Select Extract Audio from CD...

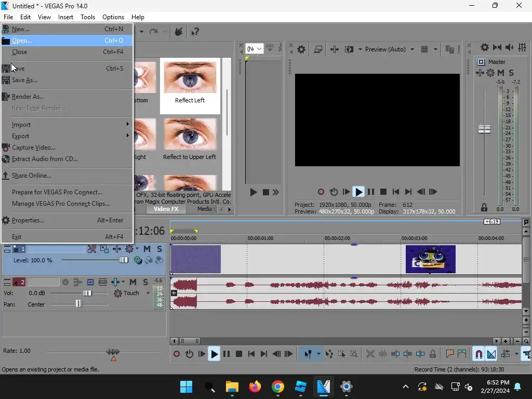point(67,159)
